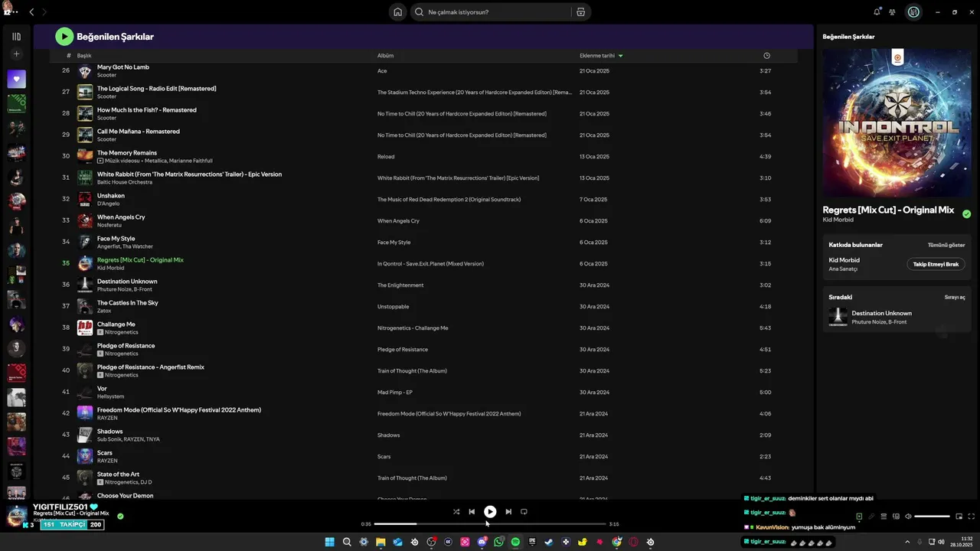Open Friend Activity icon in top bar
This screenshot has height=551, width=980.
[x=892, y=12]
